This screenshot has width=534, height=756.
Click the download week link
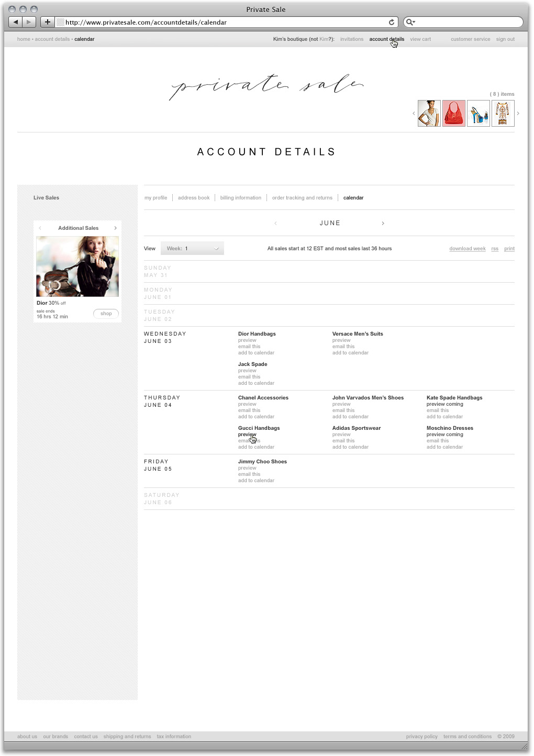pyautogui.click(x=468, y=249)
